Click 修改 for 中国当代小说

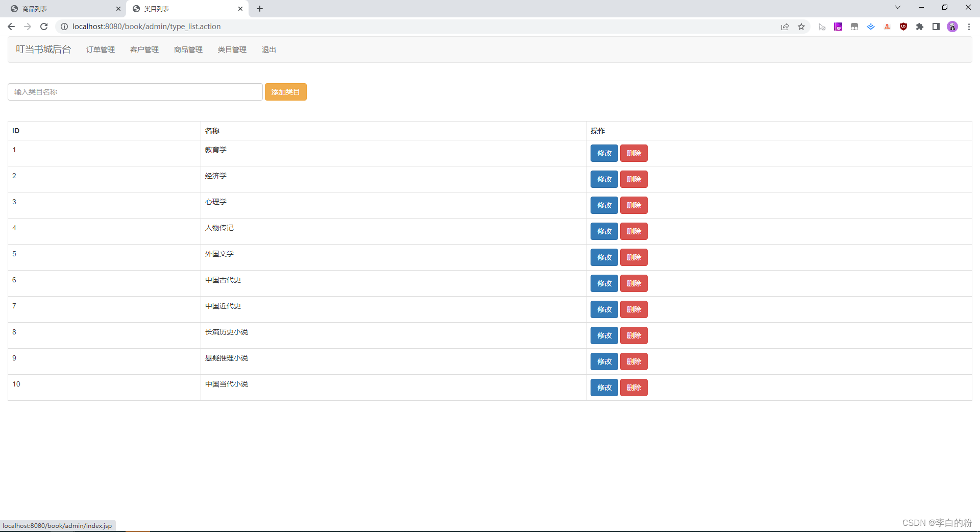[x=604, y=388]
